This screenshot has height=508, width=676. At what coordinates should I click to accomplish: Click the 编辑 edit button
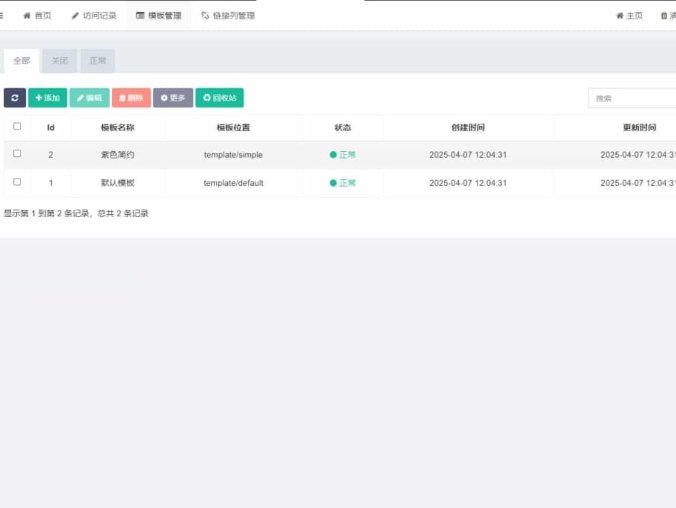[x=90, y=98]
